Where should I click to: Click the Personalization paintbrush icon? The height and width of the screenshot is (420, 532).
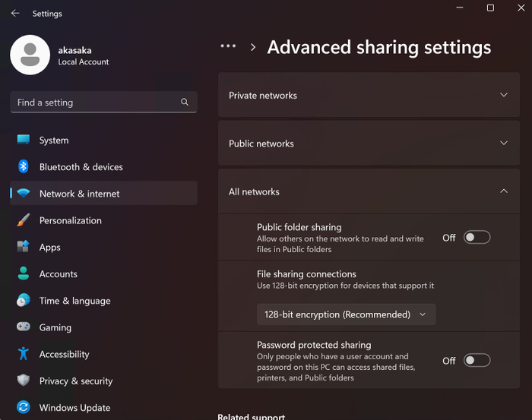(x=24, y=220)
